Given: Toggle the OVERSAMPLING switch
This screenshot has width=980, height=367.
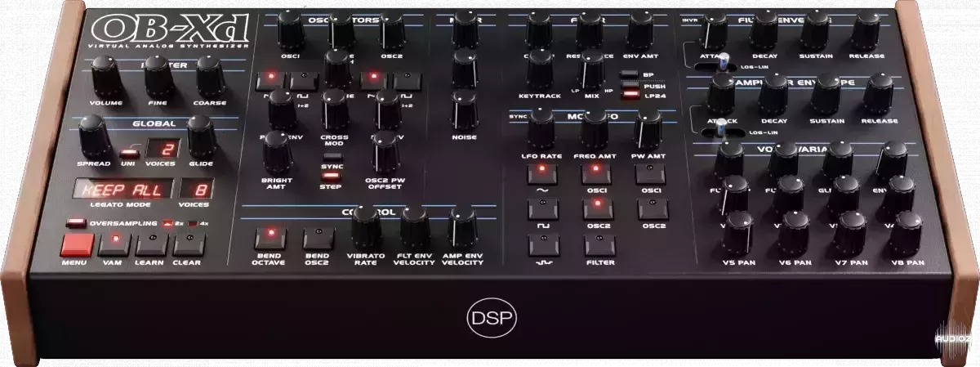Looking at the screenshot, I should pos(75,222).
